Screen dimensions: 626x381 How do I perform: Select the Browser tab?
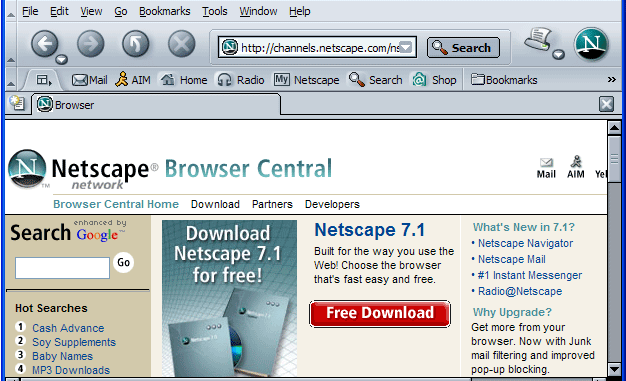(x=156, y=105)
